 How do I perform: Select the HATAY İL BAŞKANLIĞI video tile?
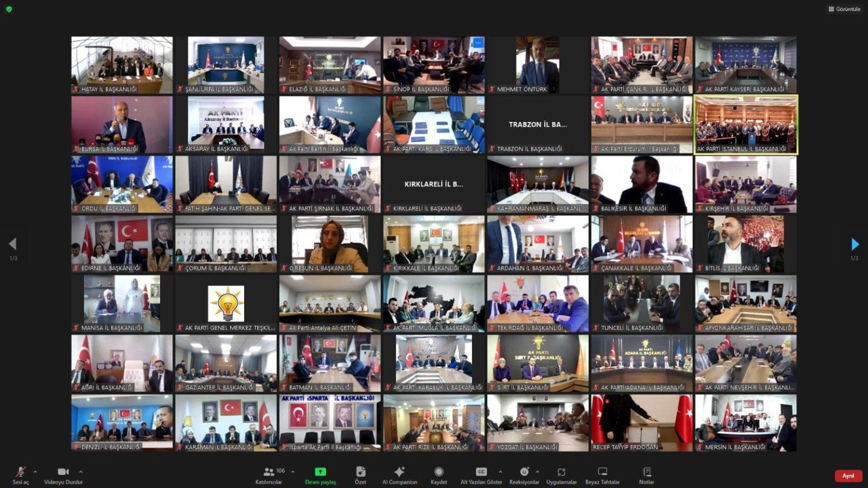122,65
